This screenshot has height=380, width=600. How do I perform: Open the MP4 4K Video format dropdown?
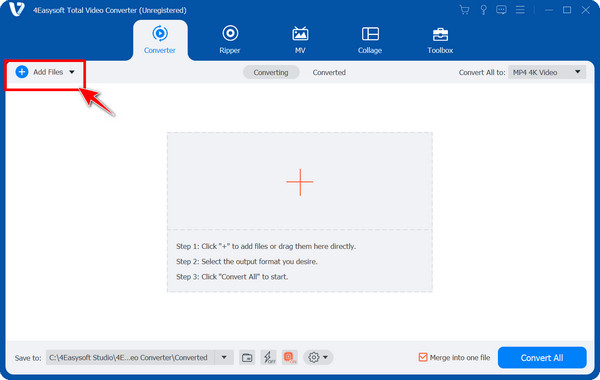point(547,72)
